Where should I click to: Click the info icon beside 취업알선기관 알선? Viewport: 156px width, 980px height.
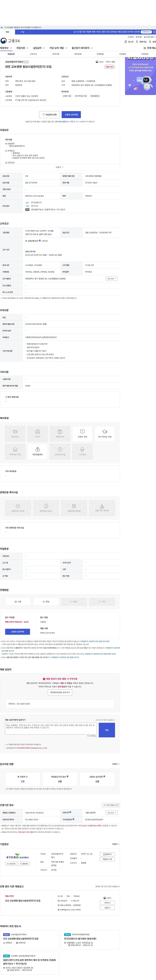pos(67,776)
